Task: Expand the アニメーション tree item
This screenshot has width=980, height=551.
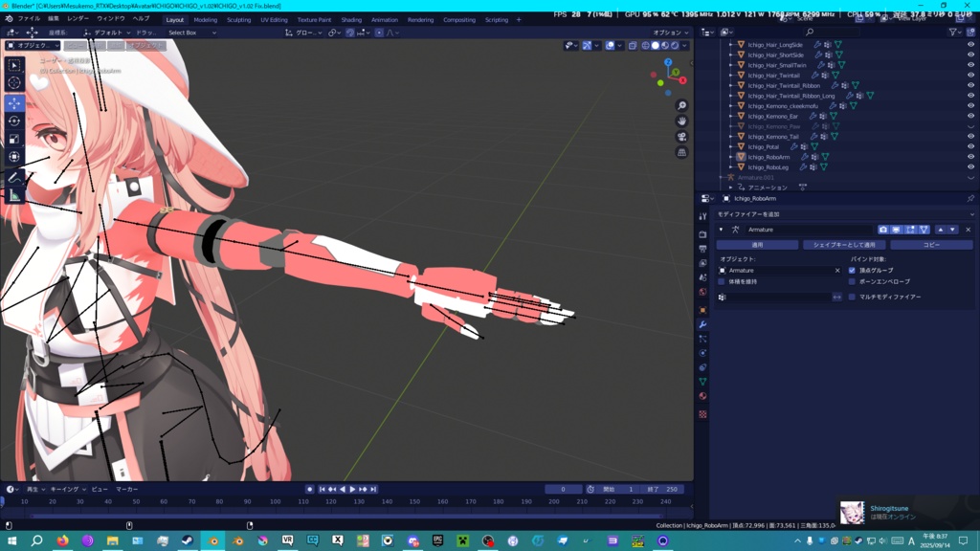Action: point(730,187)
